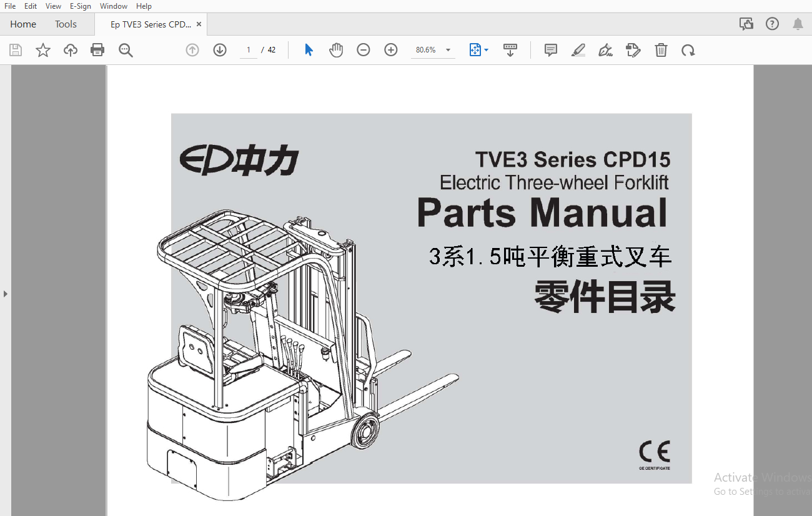Click 'Electric Three-wheel Forklift' subtitle

tap(555, 182)
